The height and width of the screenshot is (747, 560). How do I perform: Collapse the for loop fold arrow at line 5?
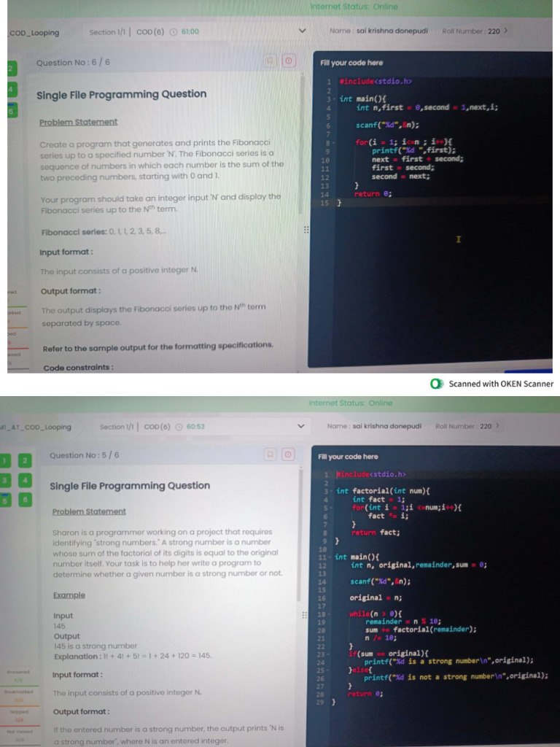tap(332, 508)
